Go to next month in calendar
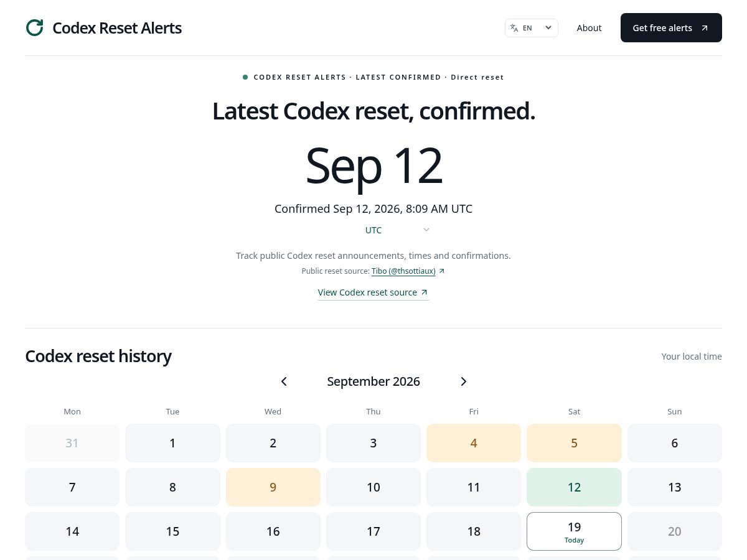Screen dimensions: 747x560 coord(463,381)
